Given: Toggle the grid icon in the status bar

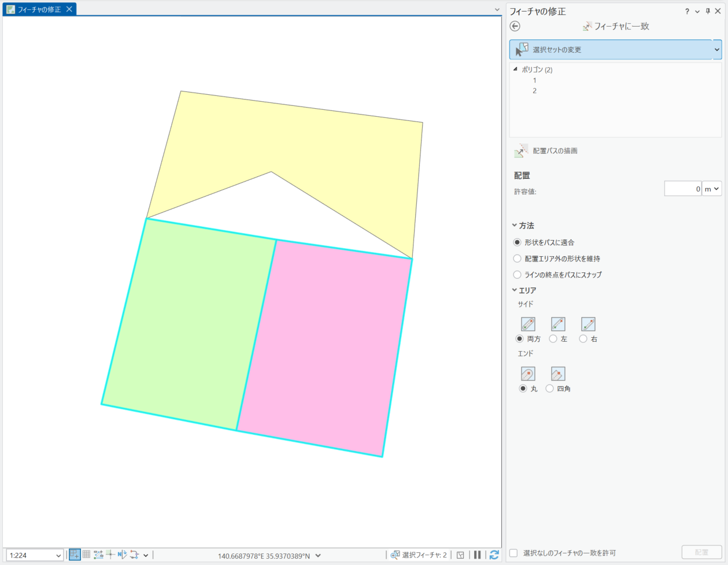Looking at the screenshot, I should 86,555.
